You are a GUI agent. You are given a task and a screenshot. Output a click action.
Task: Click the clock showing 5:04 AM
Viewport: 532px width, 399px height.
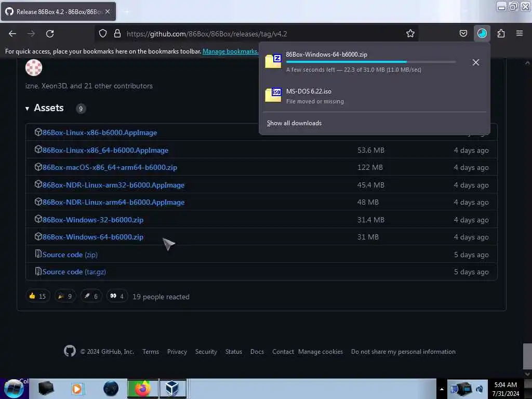coord(506,389)
